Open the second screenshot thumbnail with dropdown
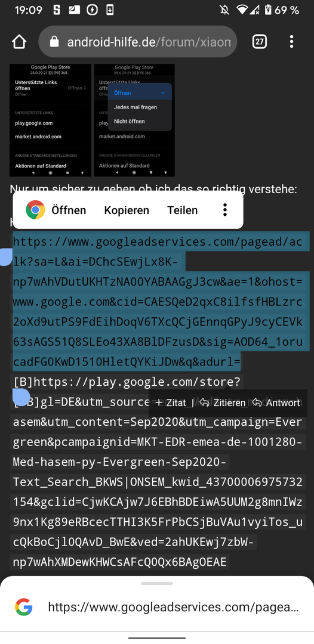 (x=134, y=120)
